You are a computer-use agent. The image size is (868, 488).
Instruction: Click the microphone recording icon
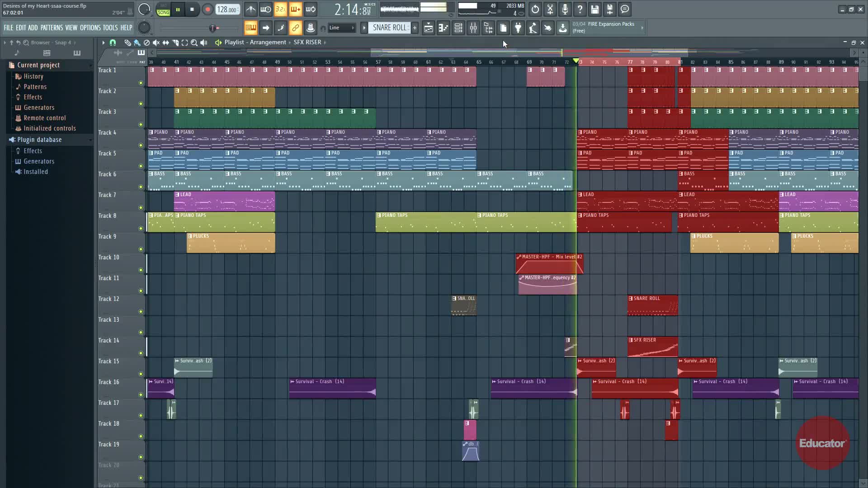coord(565,9)
